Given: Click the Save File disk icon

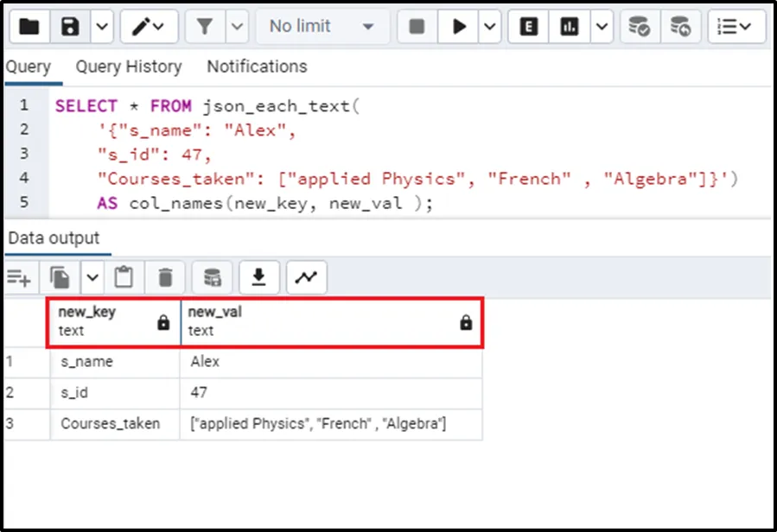Looking at the screenshot, I should click(x=71, y=27).
